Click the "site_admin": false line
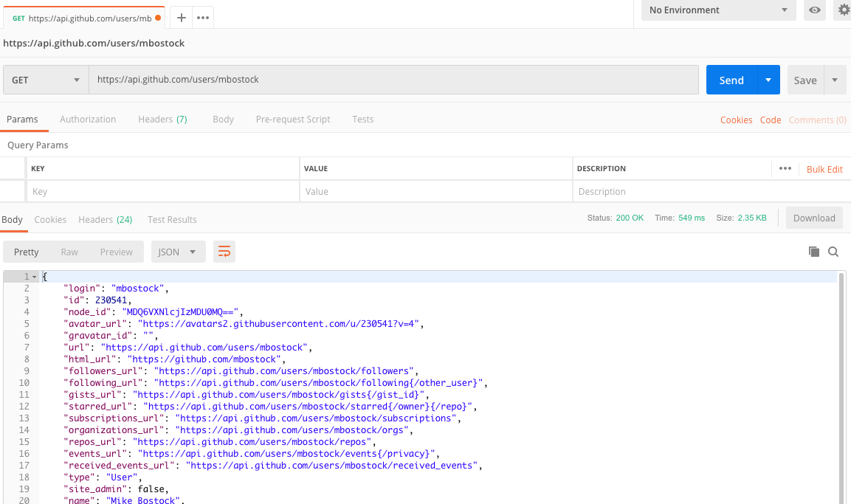851x504 pixels. click(116, 489)
